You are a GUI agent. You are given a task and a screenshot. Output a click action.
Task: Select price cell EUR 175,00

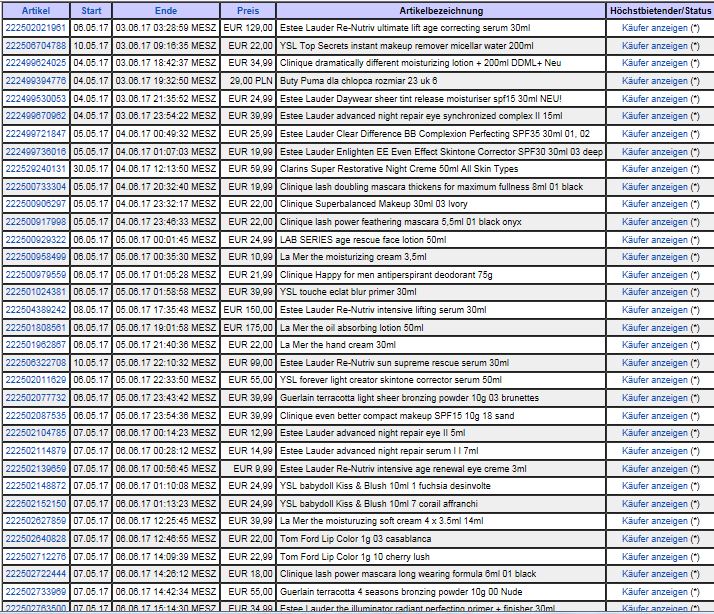248,327
